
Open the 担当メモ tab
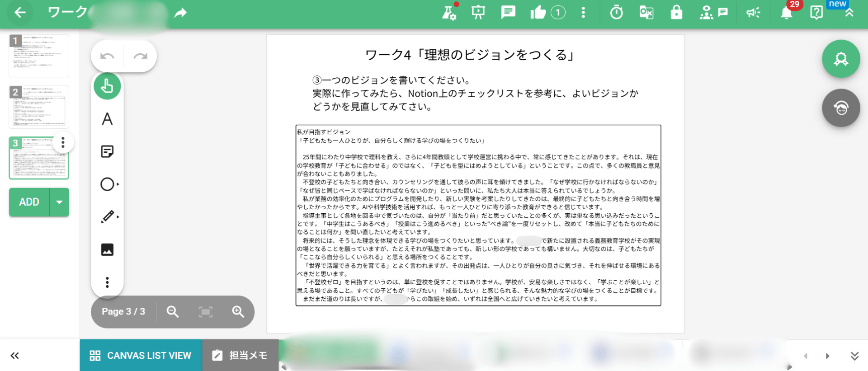pos(240,356)
